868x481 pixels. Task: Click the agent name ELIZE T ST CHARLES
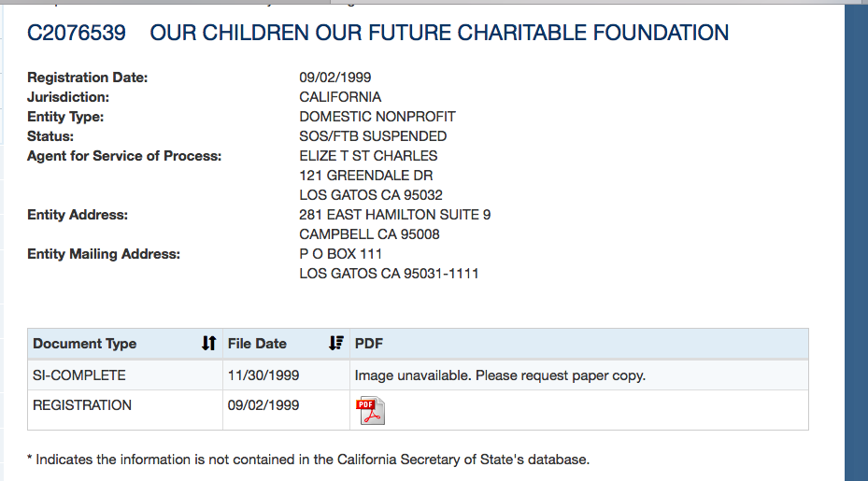coord(368,156)
